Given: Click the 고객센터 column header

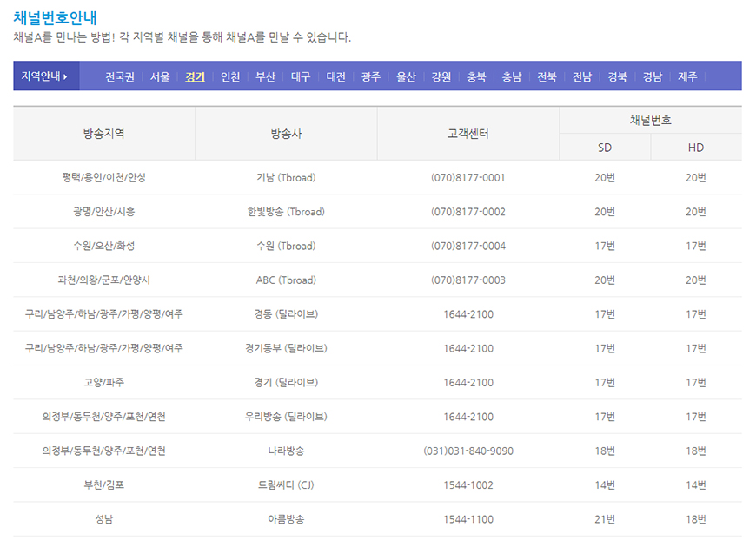Looking at the screenshot, I should 468,134.
